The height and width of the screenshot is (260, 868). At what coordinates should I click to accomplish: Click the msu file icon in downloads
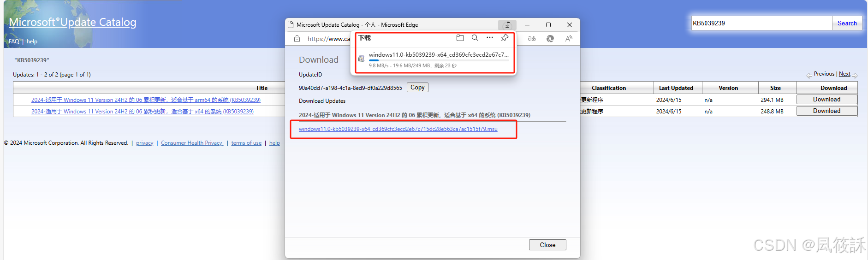click(x=361, y=59)
